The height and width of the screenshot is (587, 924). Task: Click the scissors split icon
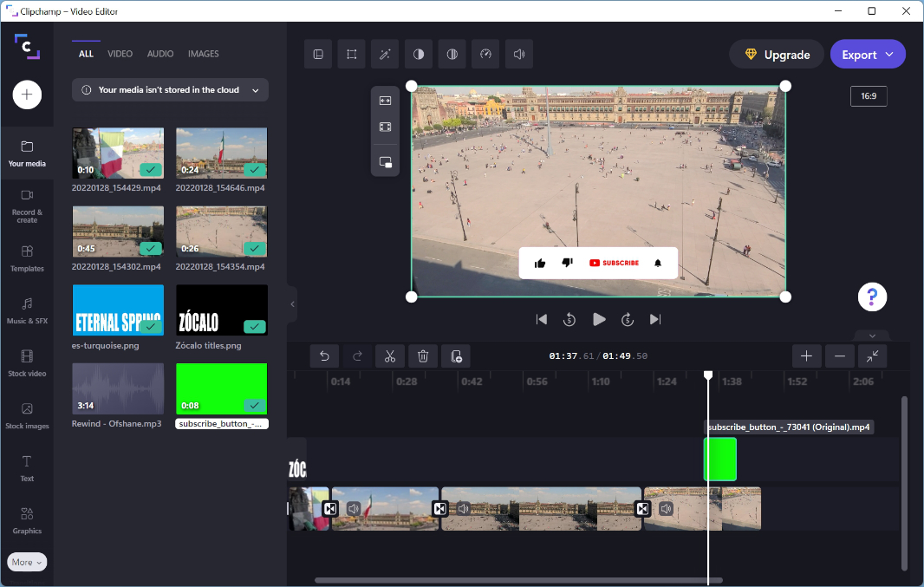390,355
